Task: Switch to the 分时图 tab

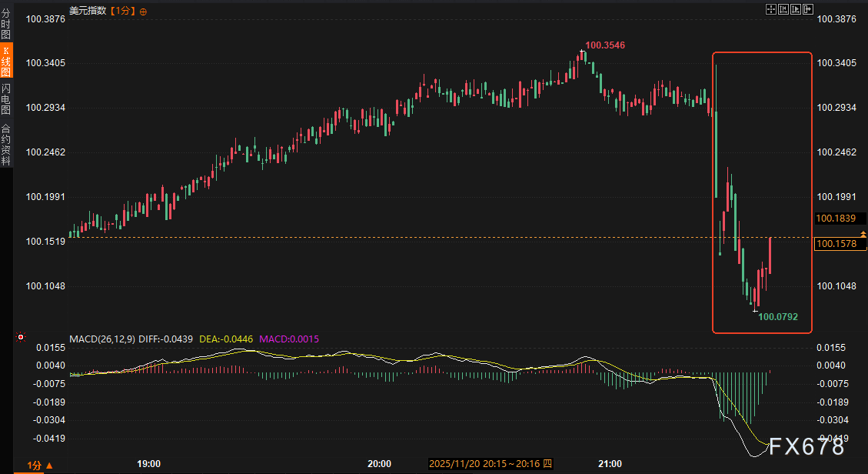Action: 5,24
